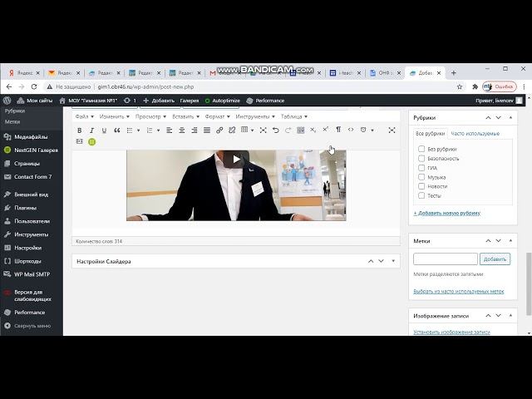The width and height of the screenshot is (532, 399).
Task: Align text to the left
Action: 169,131
